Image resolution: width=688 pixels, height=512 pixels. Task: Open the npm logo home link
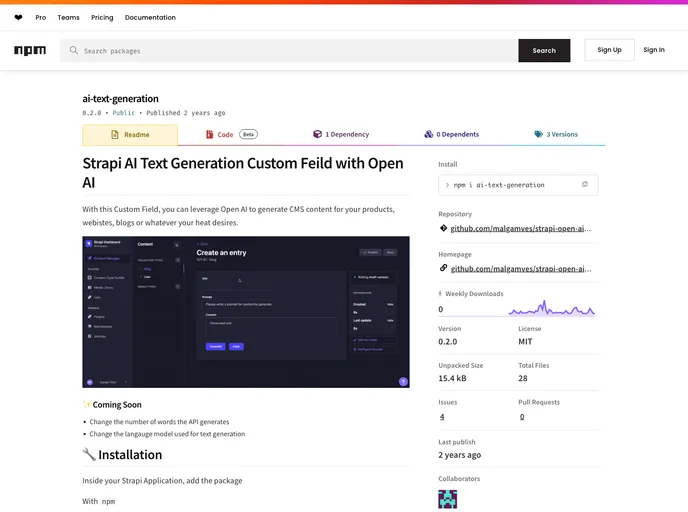(x=30, y=50)
